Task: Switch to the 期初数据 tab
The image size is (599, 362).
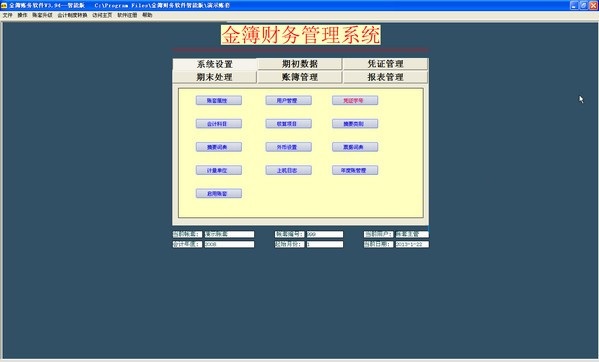Action: click(x=300, y=64)
